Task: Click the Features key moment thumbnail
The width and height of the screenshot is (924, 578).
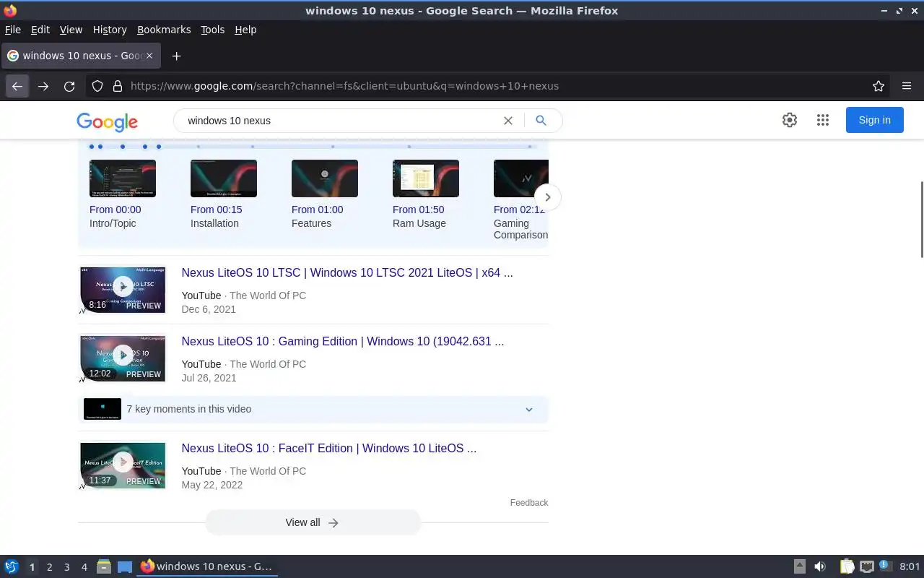Action: (325, 178)
